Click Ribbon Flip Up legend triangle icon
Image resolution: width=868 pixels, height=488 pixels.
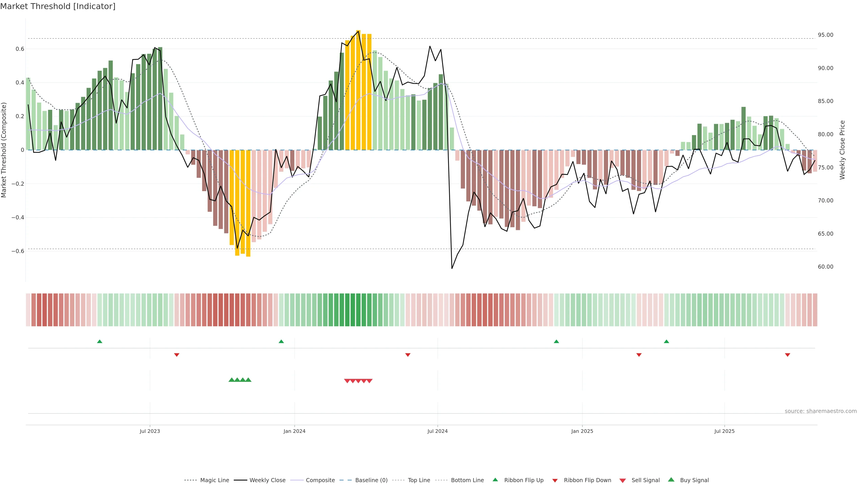[x=495, y=480]
